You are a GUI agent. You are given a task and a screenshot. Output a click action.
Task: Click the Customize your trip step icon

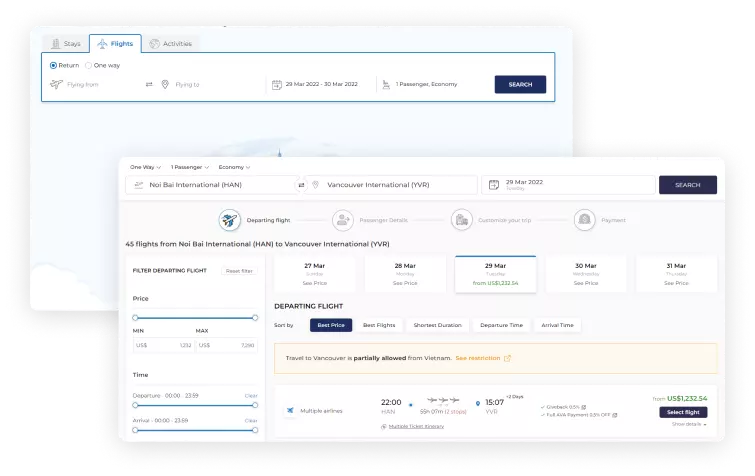[461, 220]
